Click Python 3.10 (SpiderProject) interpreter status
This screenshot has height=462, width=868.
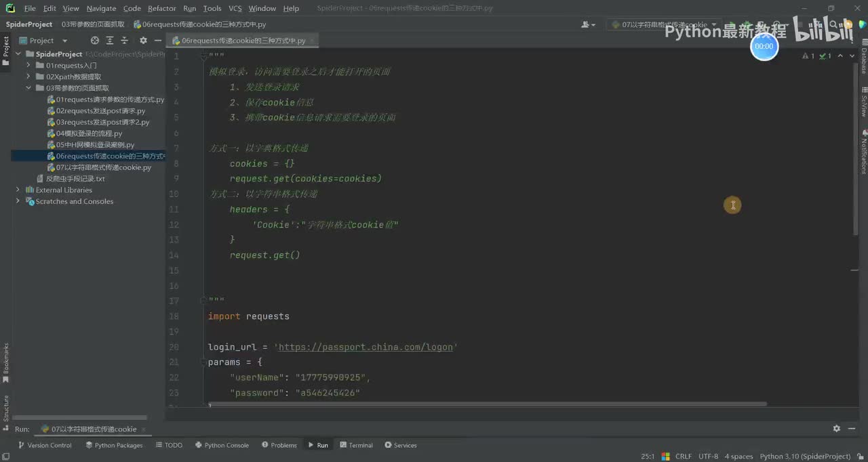805,457
